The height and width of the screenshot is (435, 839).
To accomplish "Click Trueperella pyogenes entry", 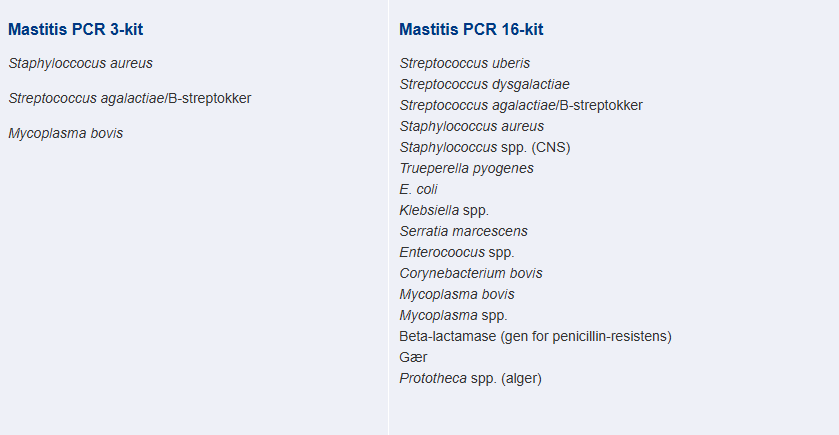I will 466,168.
